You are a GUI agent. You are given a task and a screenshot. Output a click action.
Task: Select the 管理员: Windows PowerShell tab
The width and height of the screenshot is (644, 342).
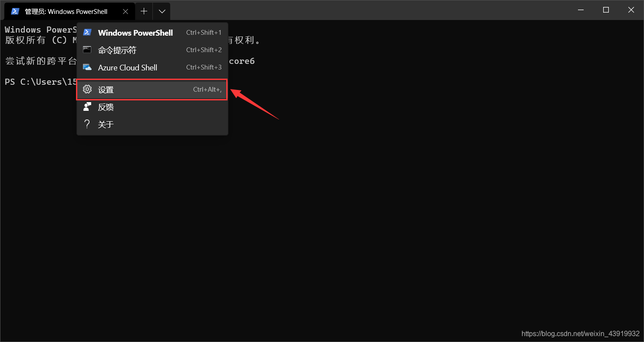[69, 12]
